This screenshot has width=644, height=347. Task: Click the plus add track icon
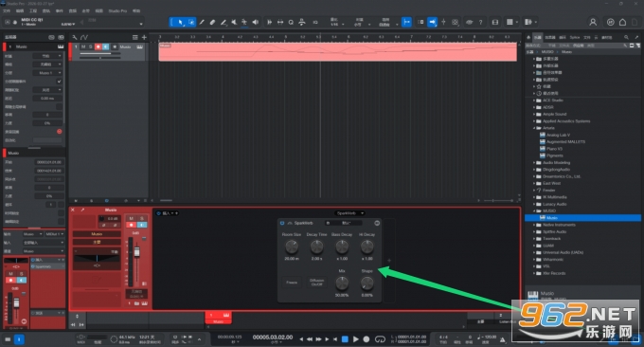point(144,37)
